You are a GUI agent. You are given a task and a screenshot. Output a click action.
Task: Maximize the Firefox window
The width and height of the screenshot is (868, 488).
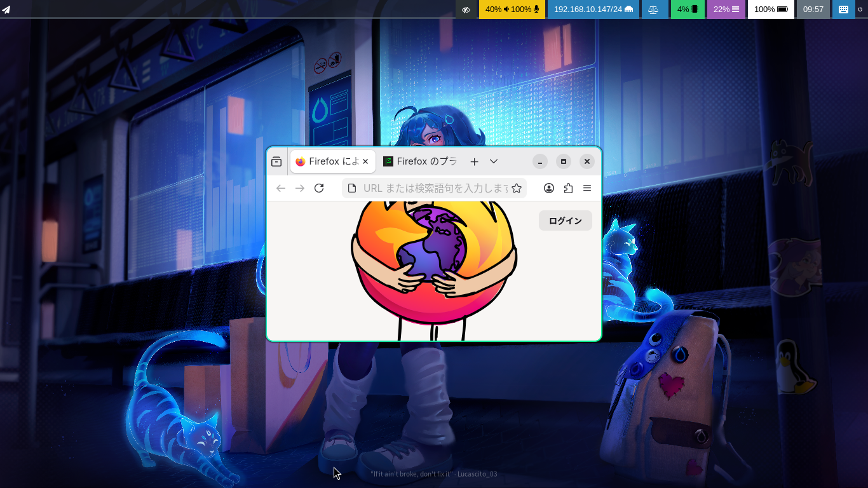(x=564, y=161)
